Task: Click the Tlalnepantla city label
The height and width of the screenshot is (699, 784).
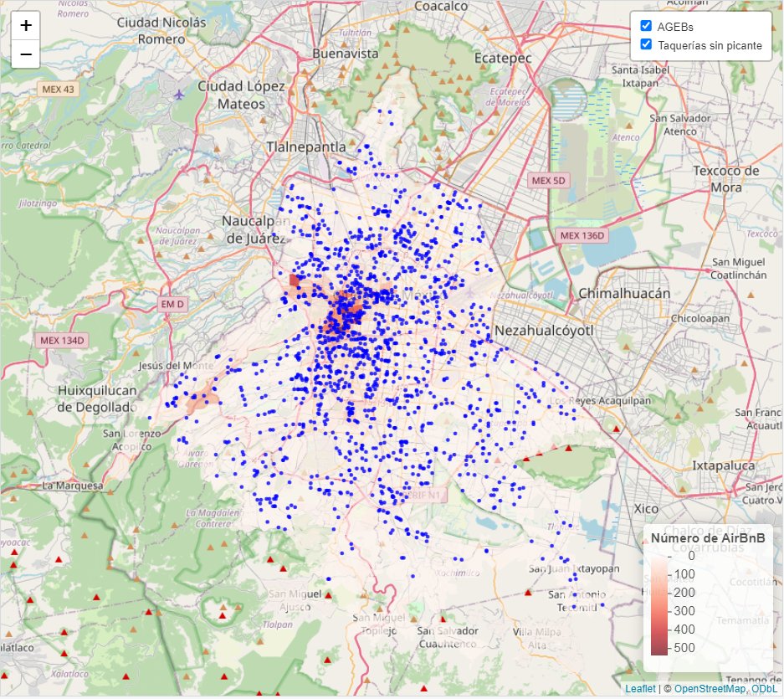Action: (306, 146)
